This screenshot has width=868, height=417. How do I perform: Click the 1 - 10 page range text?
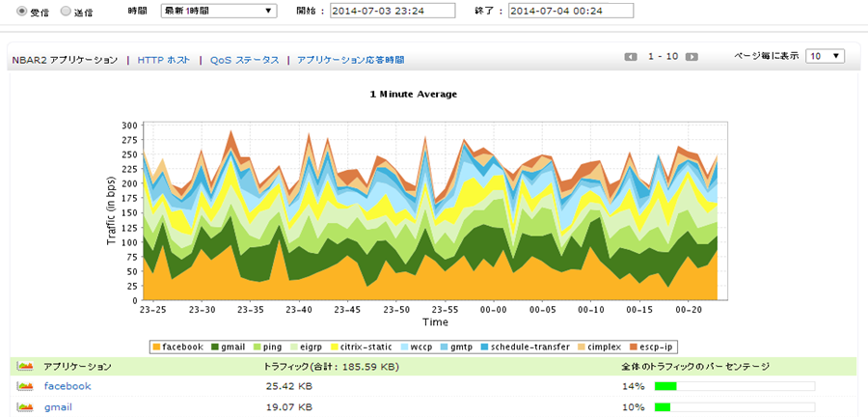pyautogui.click(x=663, y=57)
